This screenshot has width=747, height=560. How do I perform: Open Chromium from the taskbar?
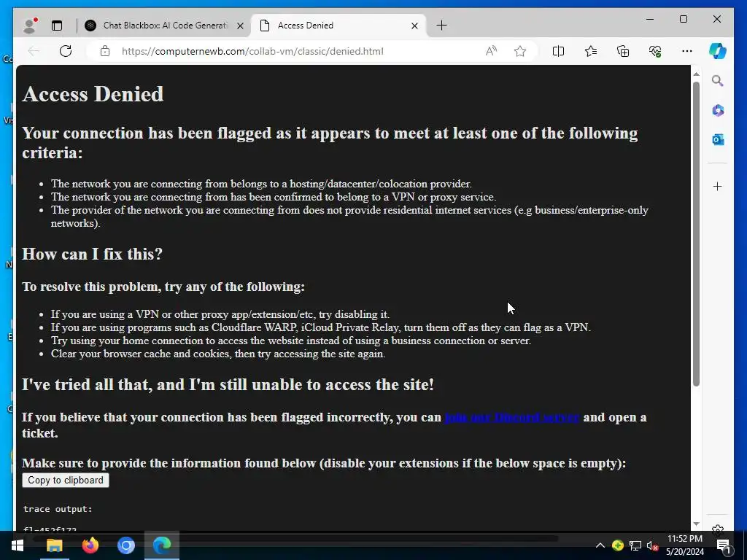coord(126,545)
